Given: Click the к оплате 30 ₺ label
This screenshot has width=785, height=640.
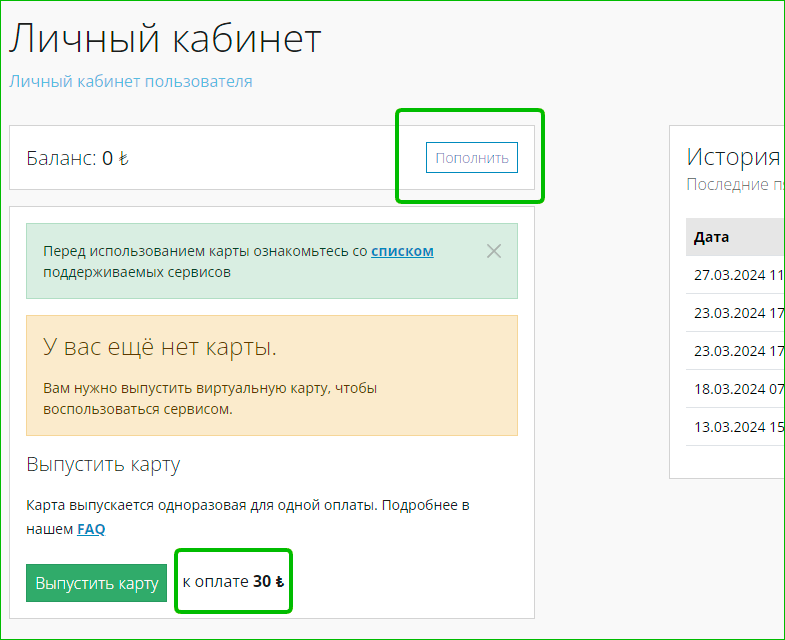Looking at the screenshot, I should 233,582.
